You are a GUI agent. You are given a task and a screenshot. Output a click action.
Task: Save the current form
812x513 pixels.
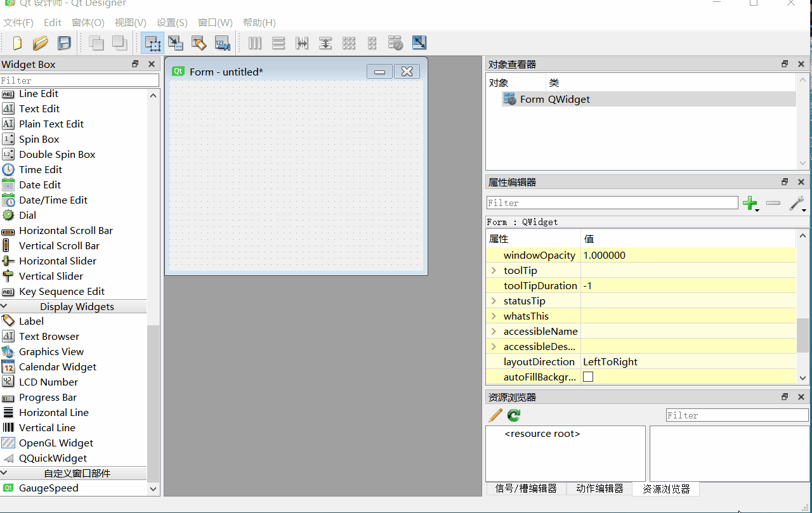[x=63, y=43]
